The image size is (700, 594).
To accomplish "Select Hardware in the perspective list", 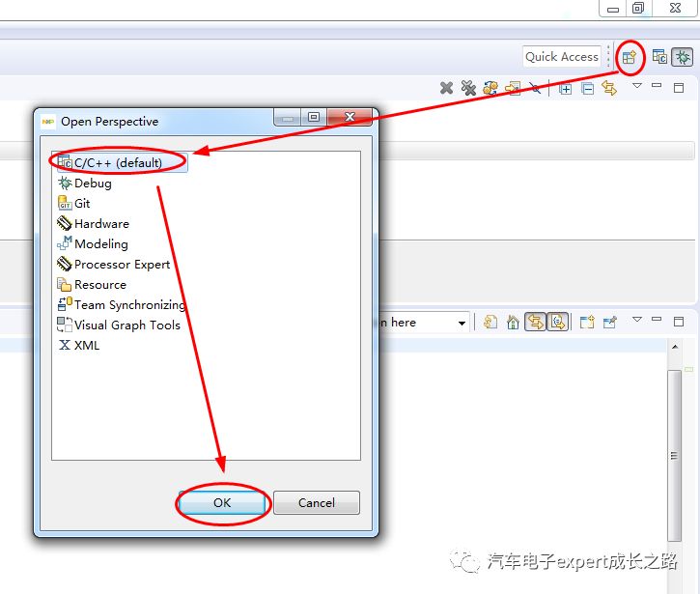I will click(94, 223).
